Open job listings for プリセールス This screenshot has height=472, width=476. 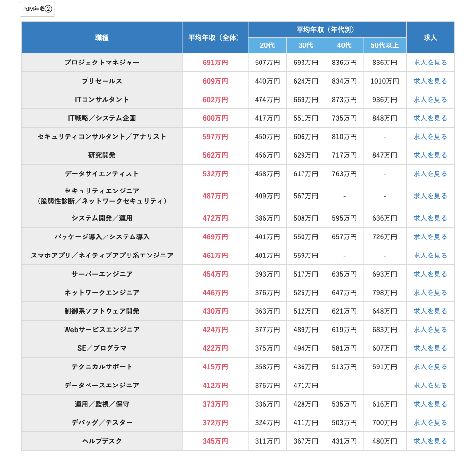point(430,81)
